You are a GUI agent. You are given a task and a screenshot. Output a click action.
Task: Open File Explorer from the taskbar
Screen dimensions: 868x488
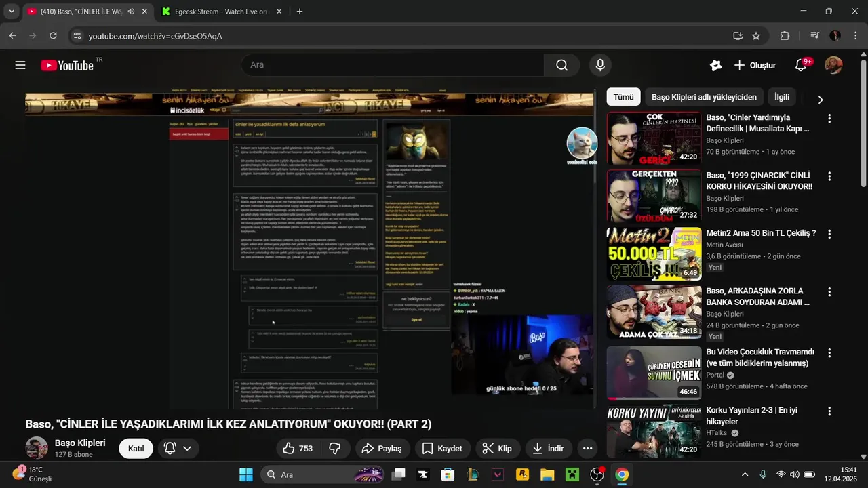547,474
